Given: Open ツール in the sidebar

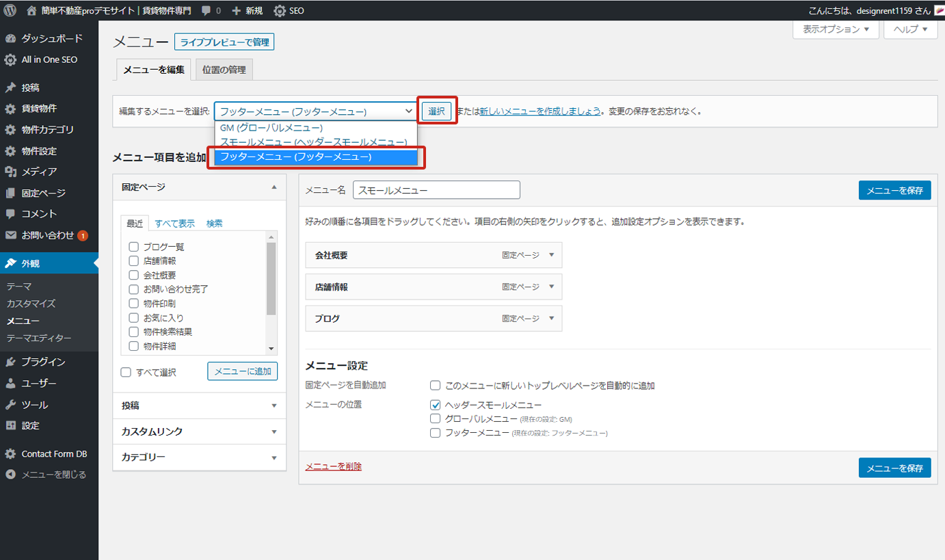Looking at the screenshot, I should 35,405.
